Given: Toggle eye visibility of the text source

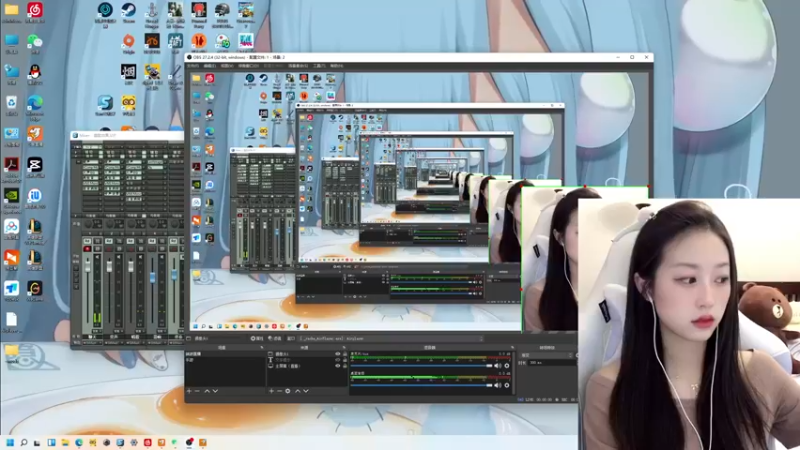Looking at the screenshot, I should 337,360.
